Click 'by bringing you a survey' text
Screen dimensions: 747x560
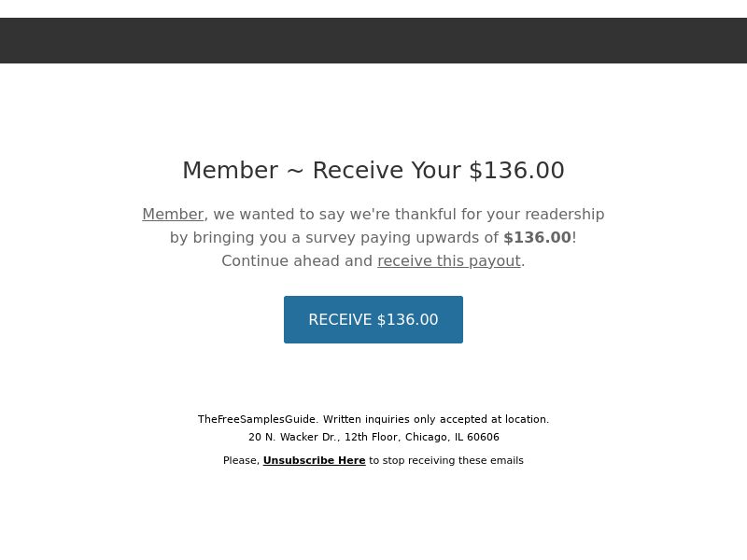262,238
